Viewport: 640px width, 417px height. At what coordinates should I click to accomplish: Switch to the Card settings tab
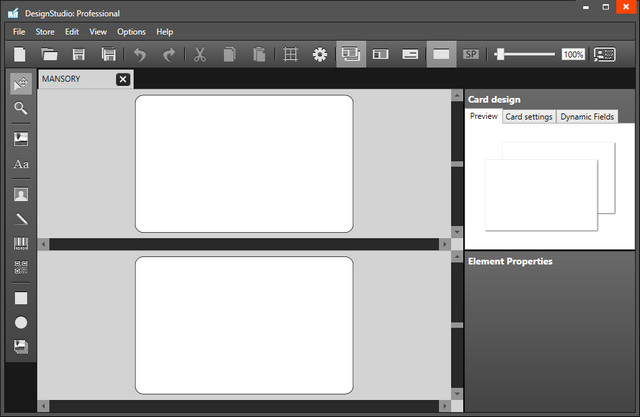[528, 117]
